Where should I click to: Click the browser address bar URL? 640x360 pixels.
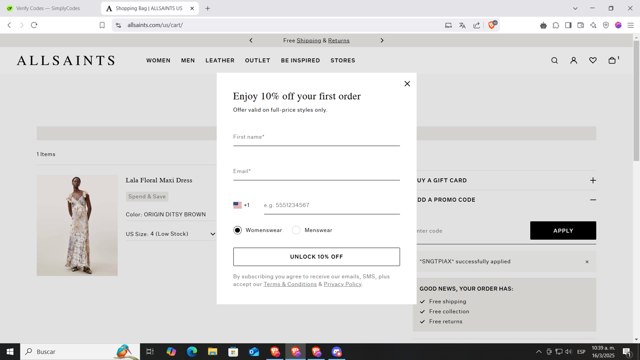point(155,25)
